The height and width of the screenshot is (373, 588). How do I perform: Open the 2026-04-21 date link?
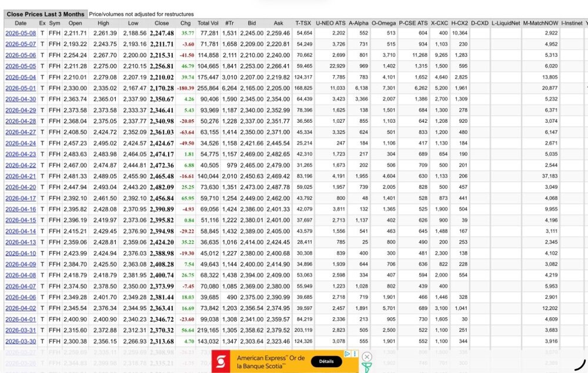coord(21,176)
